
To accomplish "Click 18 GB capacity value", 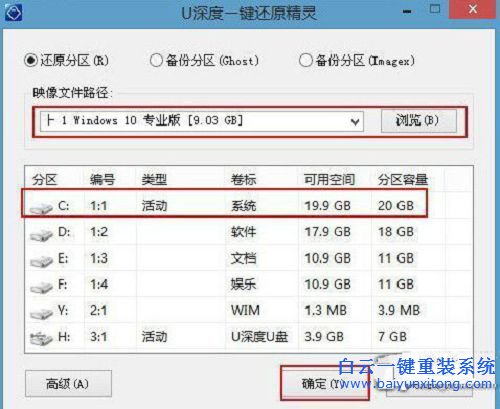I will coord(396,232).
